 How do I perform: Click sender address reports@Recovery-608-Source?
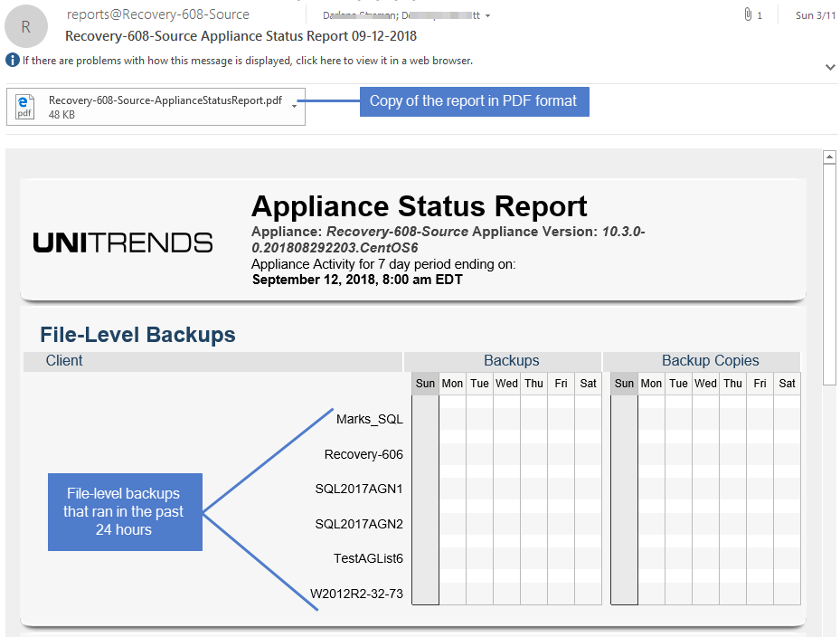pyautogui.click(x=158, y=14)
